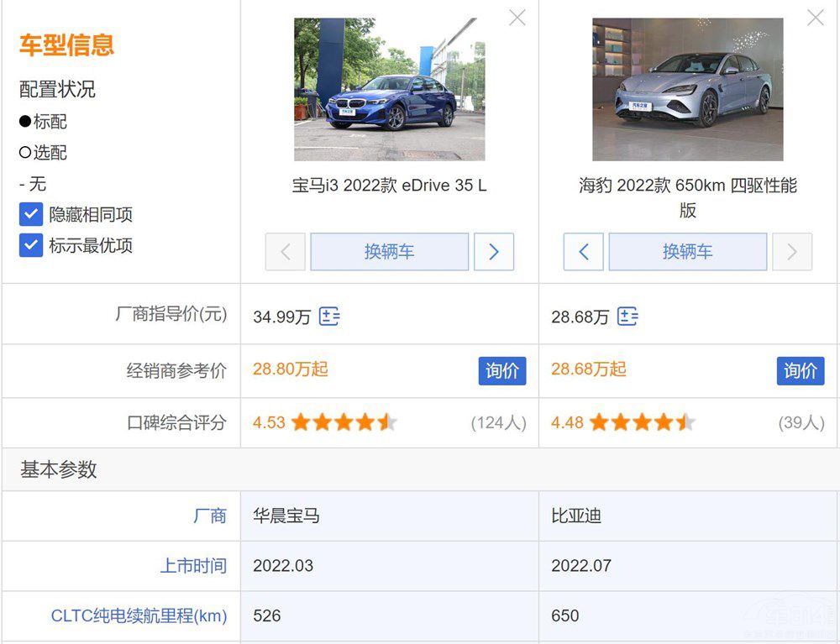Image resolution: width=840 pixels, height=644 pixels.
Task: Remove the BYD Seal (海豹) from comparison
Action: (x=815, y=18)
